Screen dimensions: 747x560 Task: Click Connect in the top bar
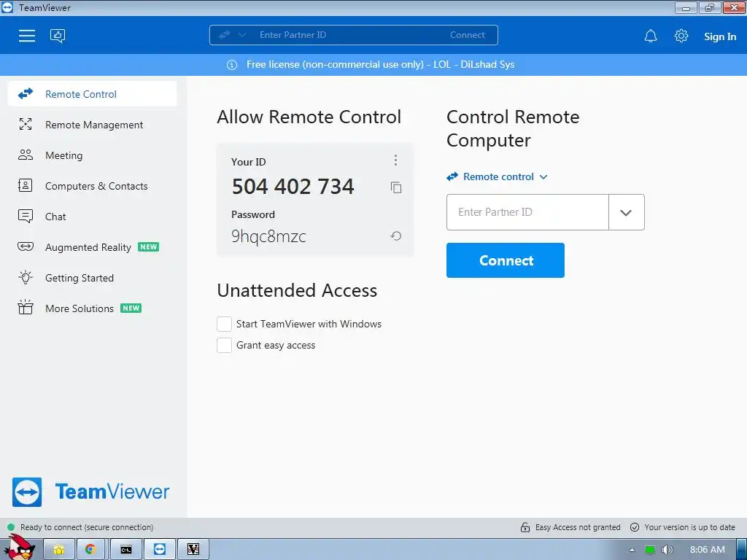[468, 35]
